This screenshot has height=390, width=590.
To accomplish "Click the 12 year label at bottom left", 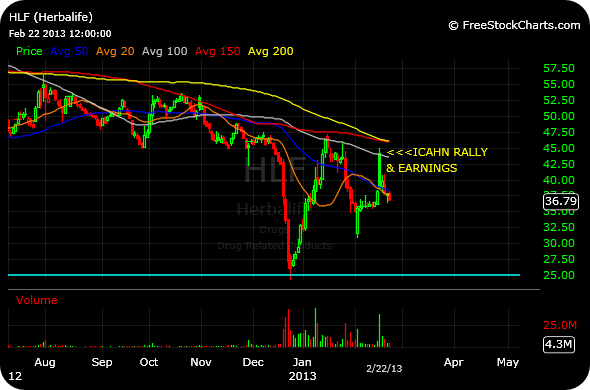I will click(15, 376).
